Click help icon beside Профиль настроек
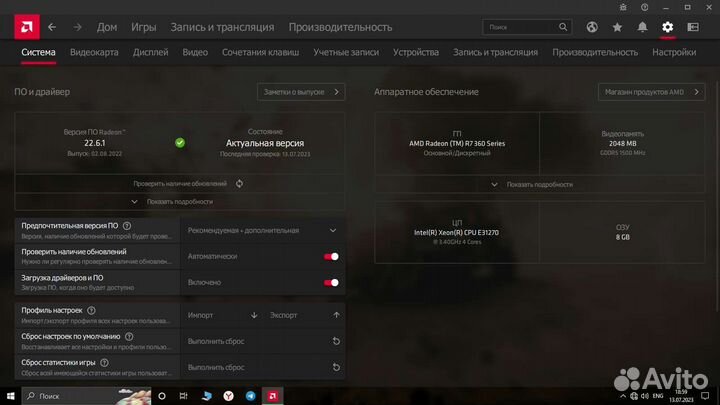The width and height of the screenshot is (720, 405). pyautogui.click(x=91, y=310)
